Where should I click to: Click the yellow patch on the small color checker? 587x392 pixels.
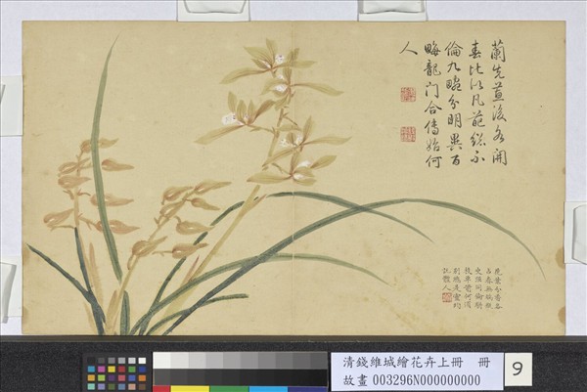coord(112,370)
